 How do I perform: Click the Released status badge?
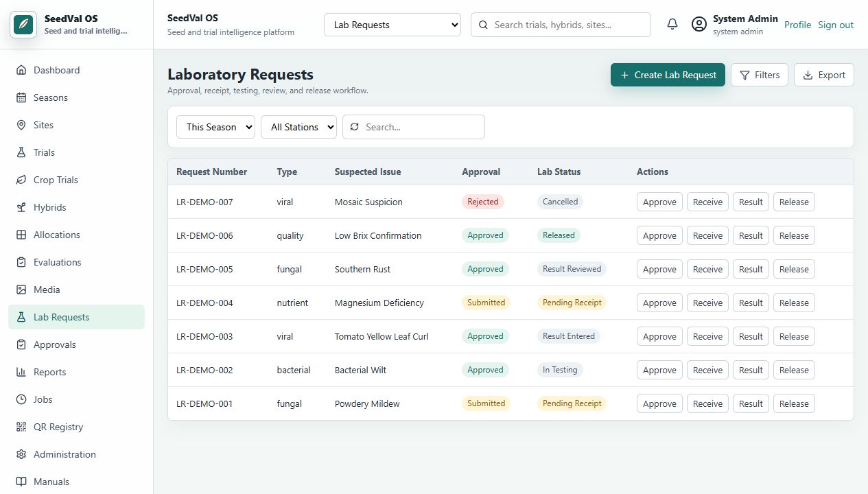pyautogui.click(x=559, y=235)
